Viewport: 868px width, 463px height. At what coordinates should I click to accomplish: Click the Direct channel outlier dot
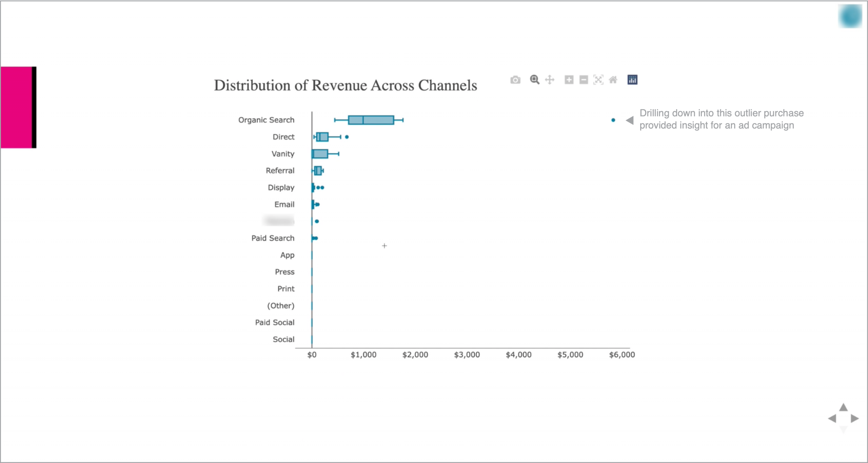pyautogui.click(x=347, y=137)
